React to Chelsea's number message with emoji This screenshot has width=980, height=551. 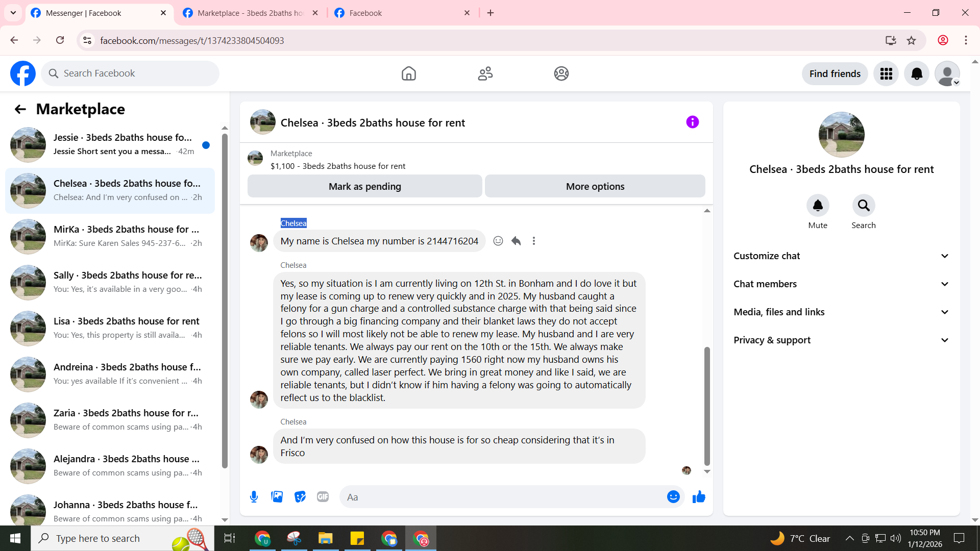point(498,241)
